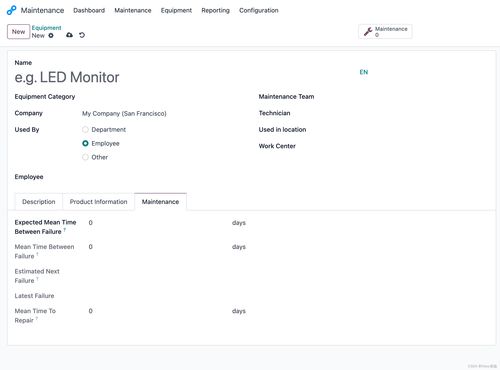Save record manually with the cloud upload icon

tap(69, 35)
